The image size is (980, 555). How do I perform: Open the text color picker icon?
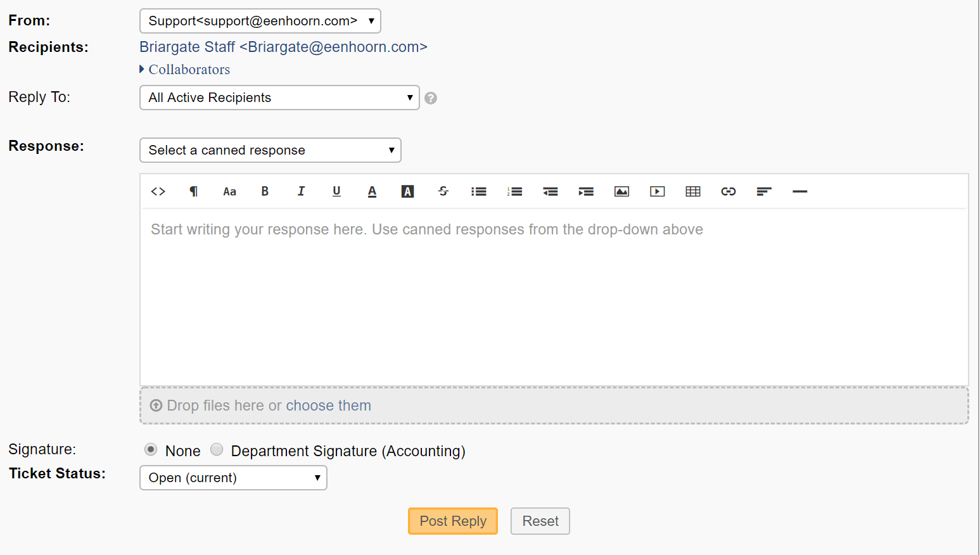pos(372,191)
